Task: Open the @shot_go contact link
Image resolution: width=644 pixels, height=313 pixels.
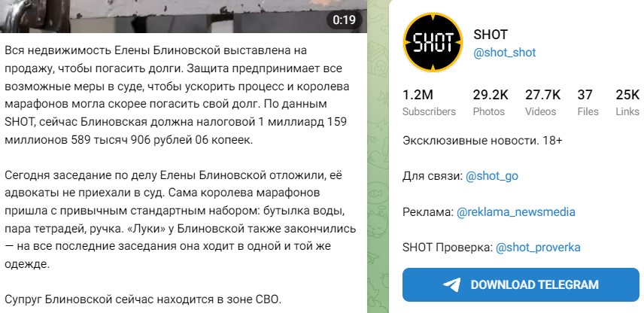Action: [491, 176]
